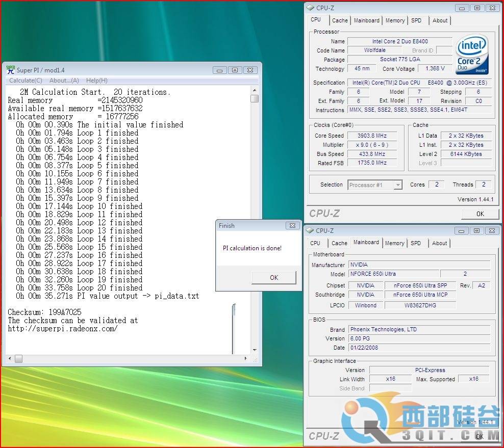Click the Intel Core 2 Duo logo
This screenshot has height=448, width=504.
tap(472, 54)
